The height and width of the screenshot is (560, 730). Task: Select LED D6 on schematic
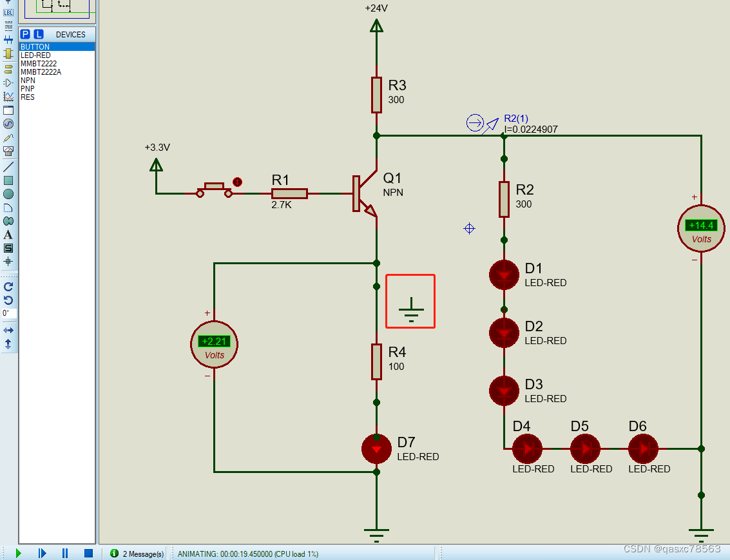click(x=643, y=449)
